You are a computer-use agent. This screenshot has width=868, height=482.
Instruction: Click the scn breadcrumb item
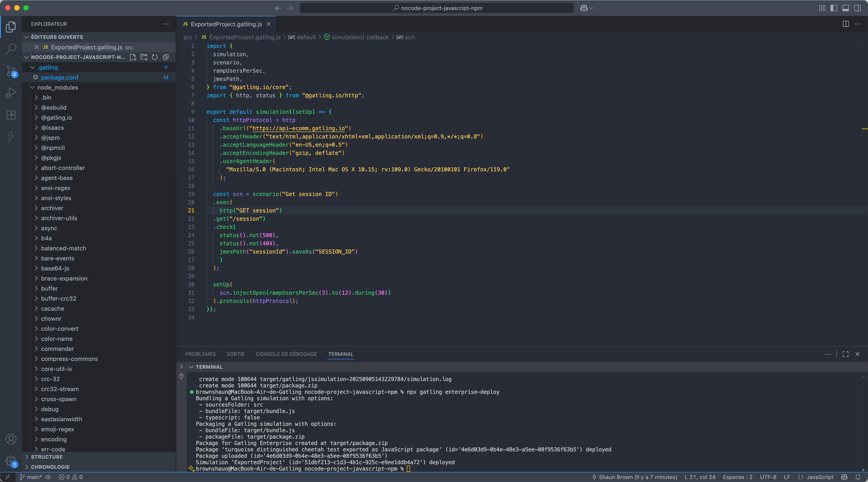tap(406, 37)
